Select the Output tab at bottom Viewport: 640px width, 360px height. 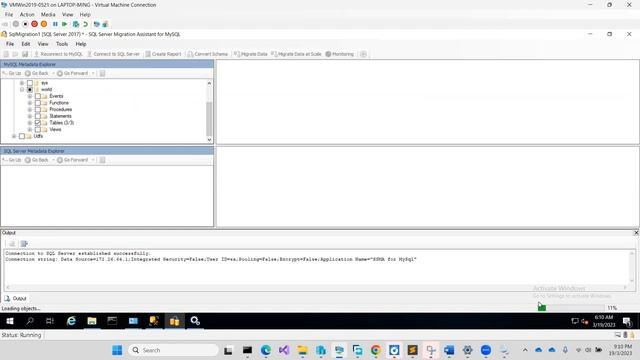(x=16, y=298)
